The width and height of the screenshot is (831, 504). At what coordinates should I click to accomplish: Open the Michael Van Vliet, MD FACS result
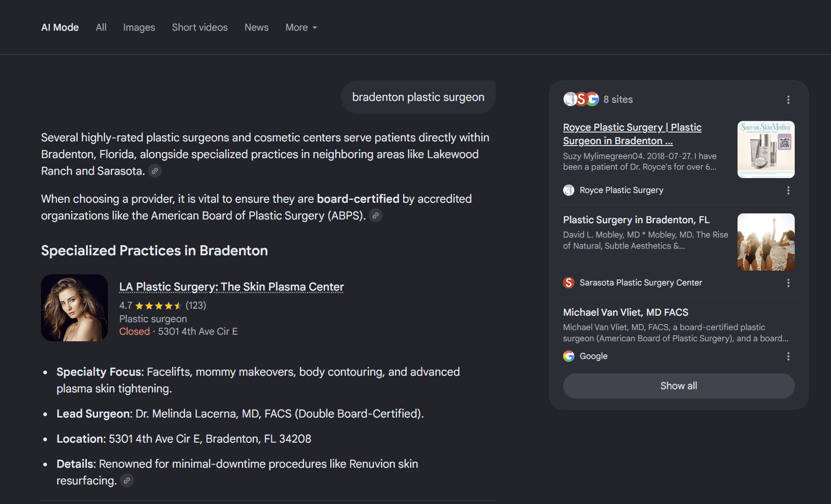[x=625, y=312]
